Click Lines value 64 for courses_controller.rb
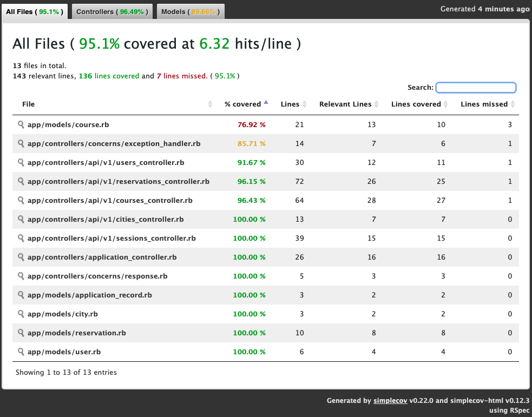 pyautogui.click(x=299, y=201)
